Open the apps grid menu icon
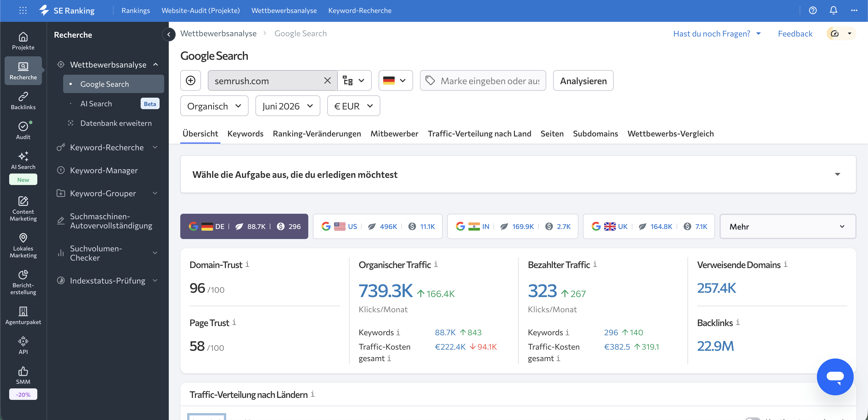This screenshot has height=420, width=868. click(23, 10)
